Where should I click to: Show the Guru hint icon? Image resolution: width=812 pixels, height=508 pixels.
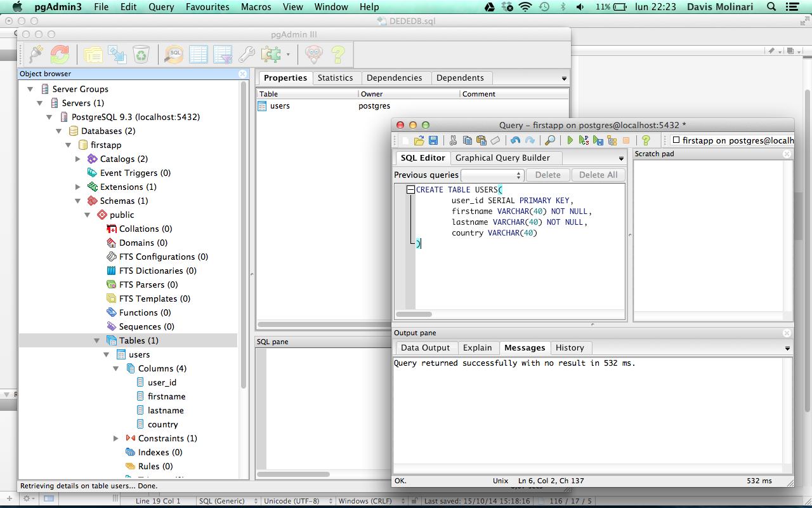coord(313,55)
